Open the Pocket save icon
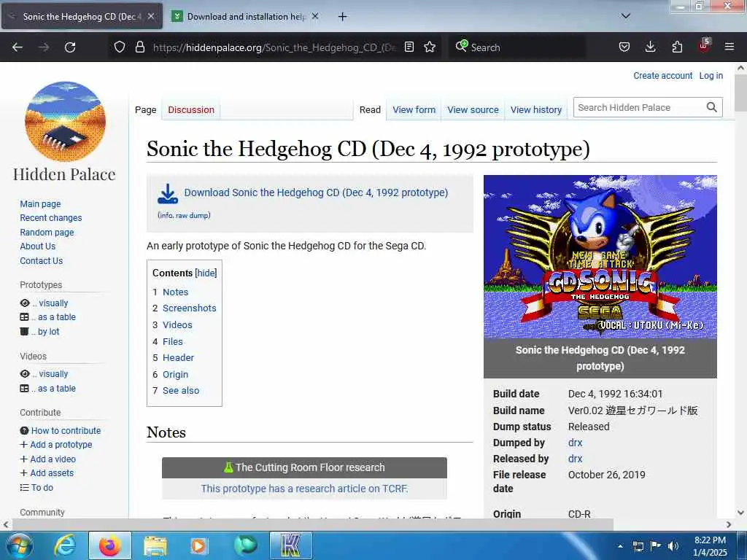The width and height of the screenshot is (747, 560). coord(624,47)
